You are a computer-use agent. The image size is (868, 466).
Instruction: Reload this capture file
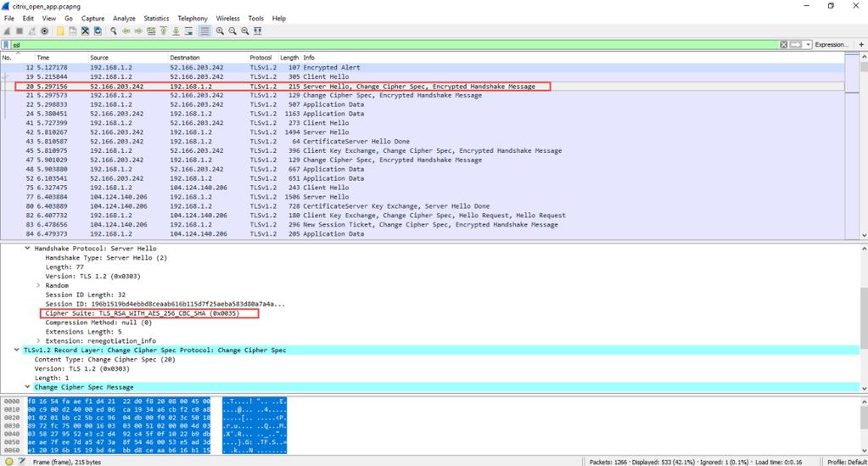click(98, 31)
